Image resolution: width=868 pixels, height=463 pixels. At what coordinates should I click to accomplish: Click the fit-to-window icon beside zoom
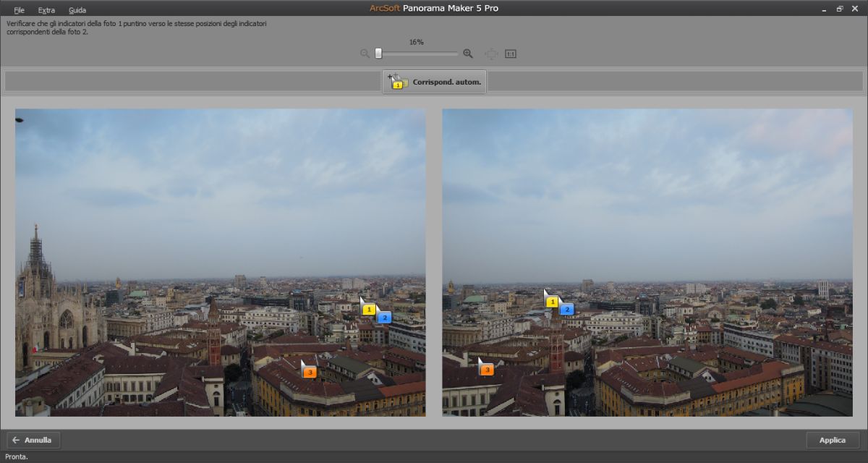[x=491, y=54]
